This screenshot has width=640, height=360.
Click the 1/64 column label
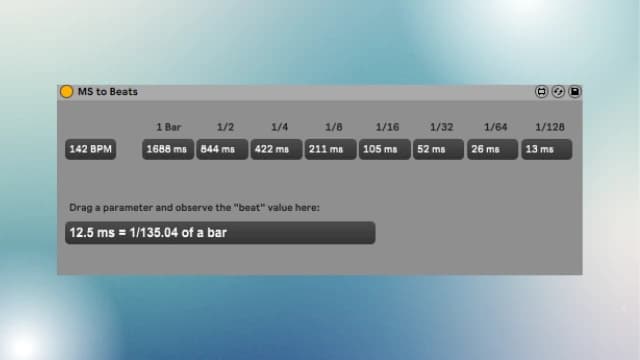(496, 127)
